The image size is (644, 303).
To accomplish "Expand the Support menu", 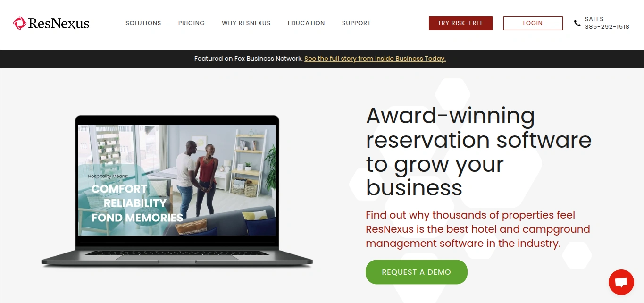I will [x=356, y=23].
